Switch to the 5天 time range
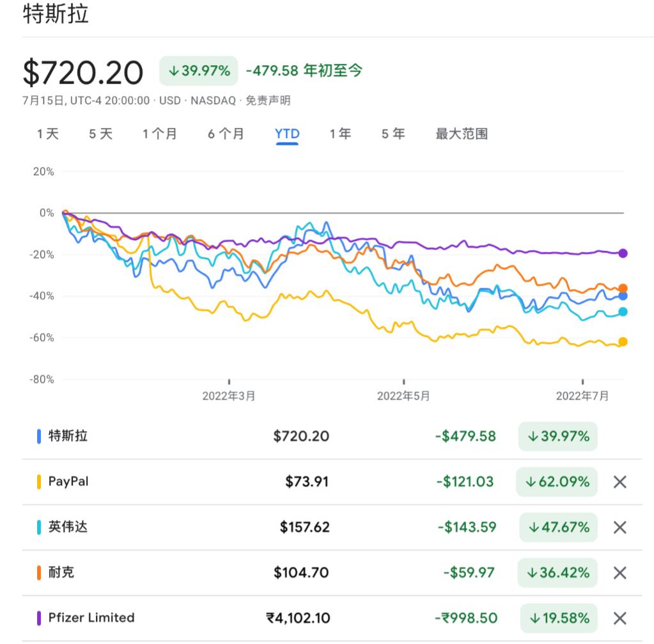Image resolution: width=654 pixels, height=644 pixels. pos(100,134)
